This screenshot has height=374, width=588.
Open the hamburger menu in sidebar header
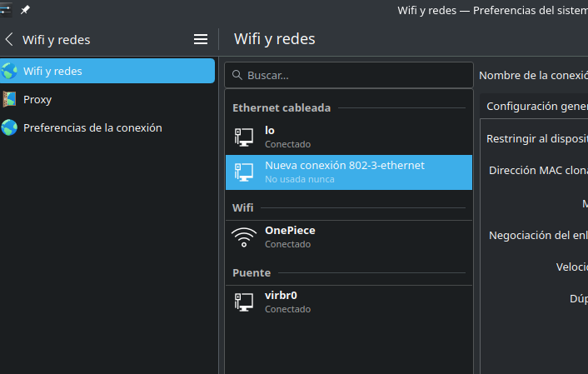(201, 39)
